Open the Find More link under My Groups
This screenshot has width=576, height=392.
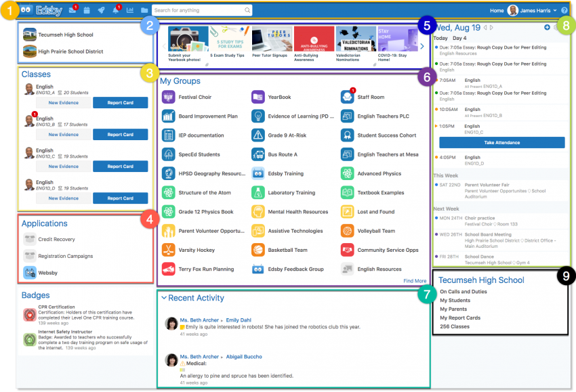pos(415,280)
